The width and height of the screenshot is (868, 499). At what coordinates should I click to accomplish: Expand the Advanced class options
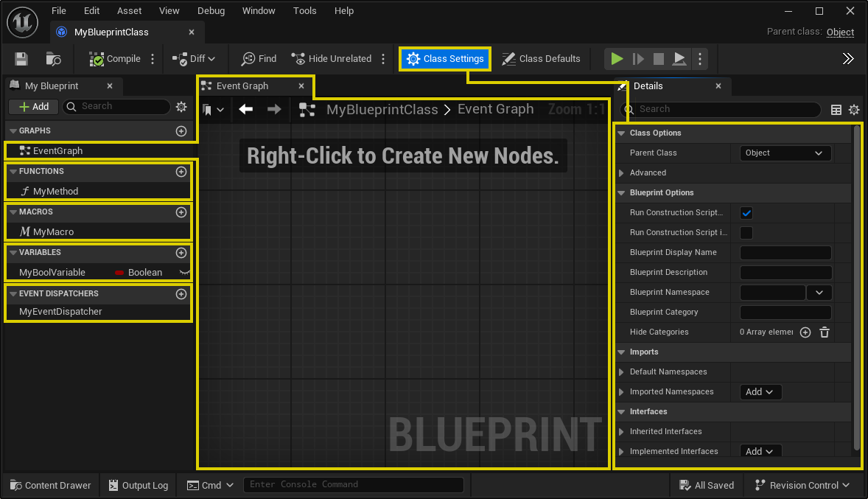[621, 172]
